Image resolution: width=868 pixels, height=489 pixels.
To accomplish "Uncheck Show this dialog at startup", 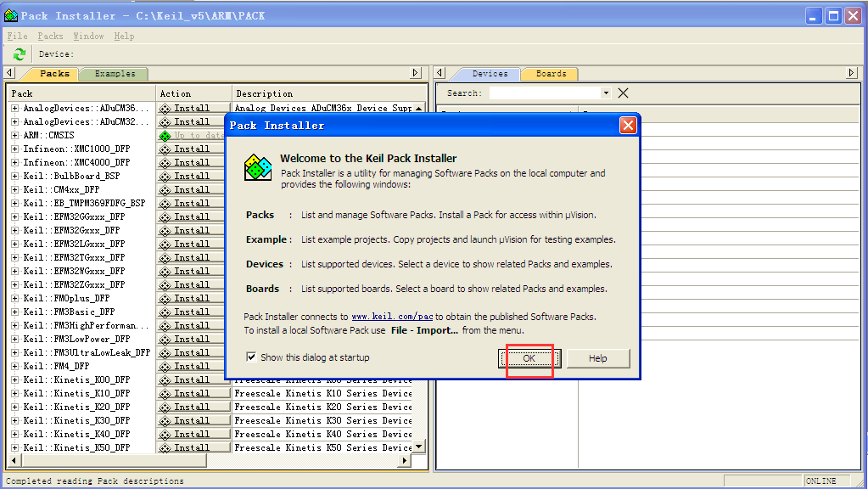I will (x=251, y=357).
